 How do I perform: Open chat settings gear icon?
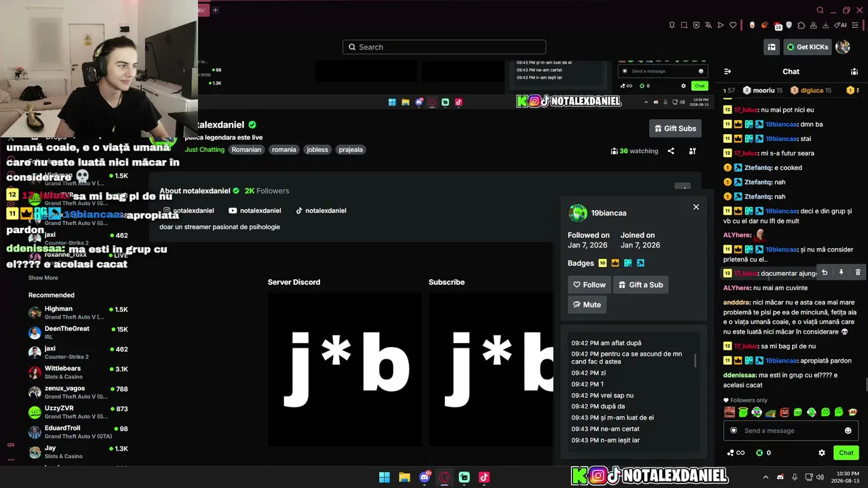click(x=822, y=453)
